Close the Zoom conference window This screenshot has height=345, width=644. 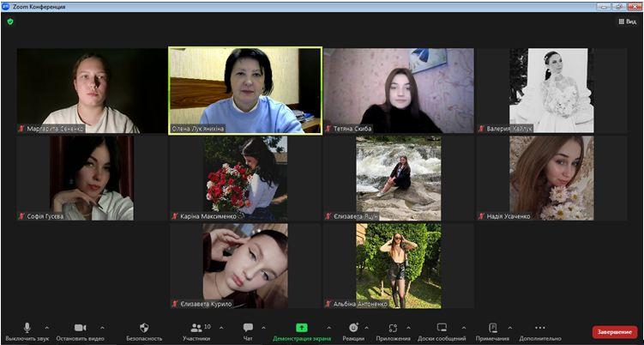635,7
